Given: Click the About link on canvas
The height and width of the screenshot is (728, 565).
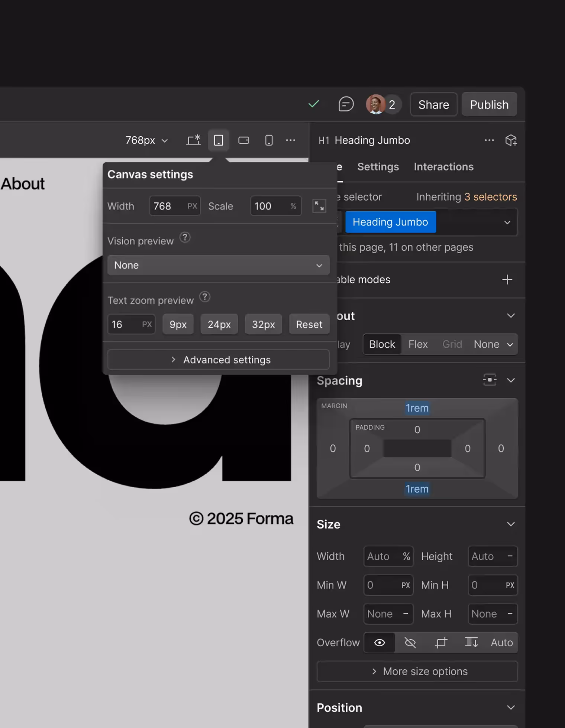Looking at the screenshot, I should [23, 184].
